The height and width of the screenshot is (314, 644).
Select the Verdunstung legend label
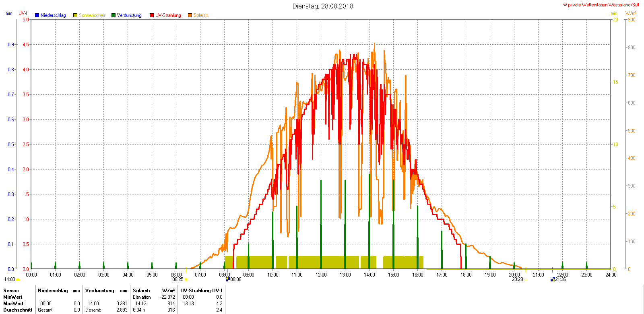click(129, 15)
